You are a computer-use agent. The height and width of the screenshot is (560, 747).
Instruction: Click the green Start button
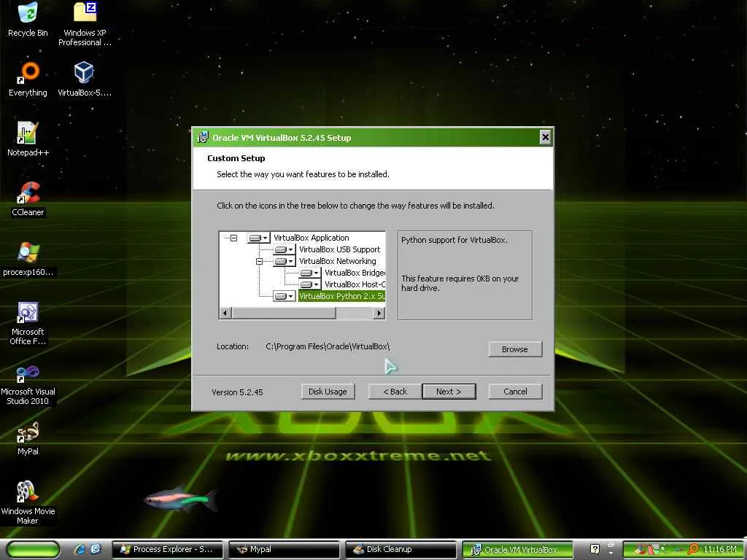click(34, 549)
